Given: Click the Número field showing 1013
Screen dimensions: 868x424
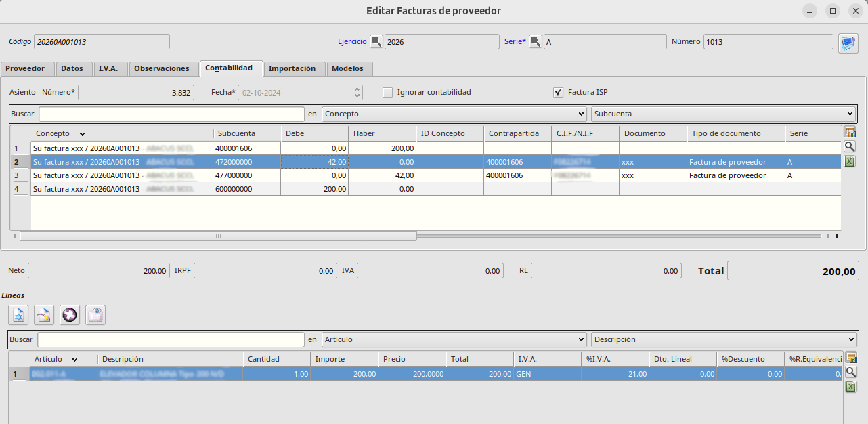Looking at the screenshot, I should [768, 41].
